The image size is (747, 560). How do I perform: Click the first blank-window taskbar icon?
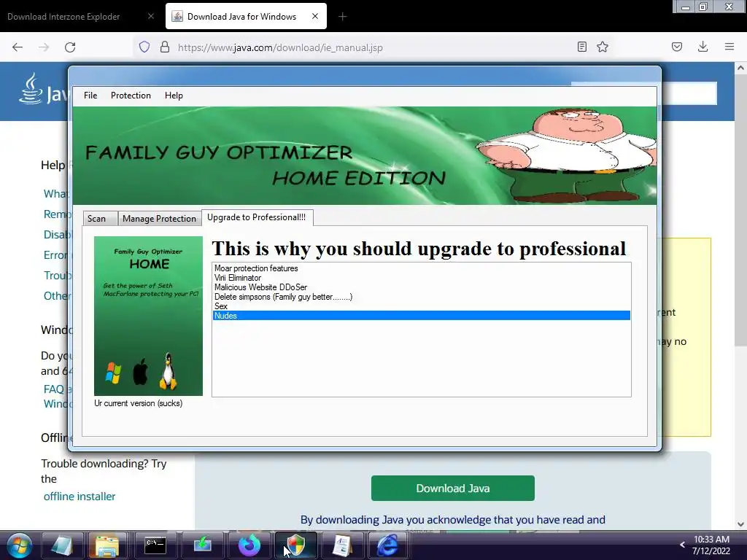[x=62, y=545]
